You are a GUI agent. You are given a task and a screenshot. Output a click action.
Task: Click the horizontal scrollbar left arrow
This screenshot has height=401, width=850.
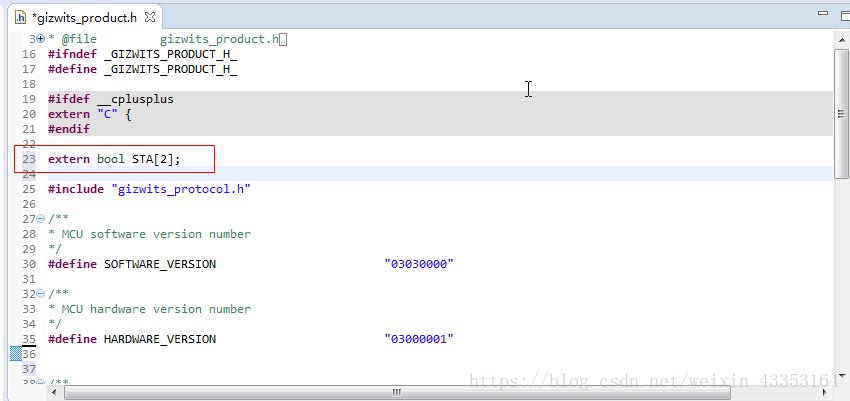[54, 392]
